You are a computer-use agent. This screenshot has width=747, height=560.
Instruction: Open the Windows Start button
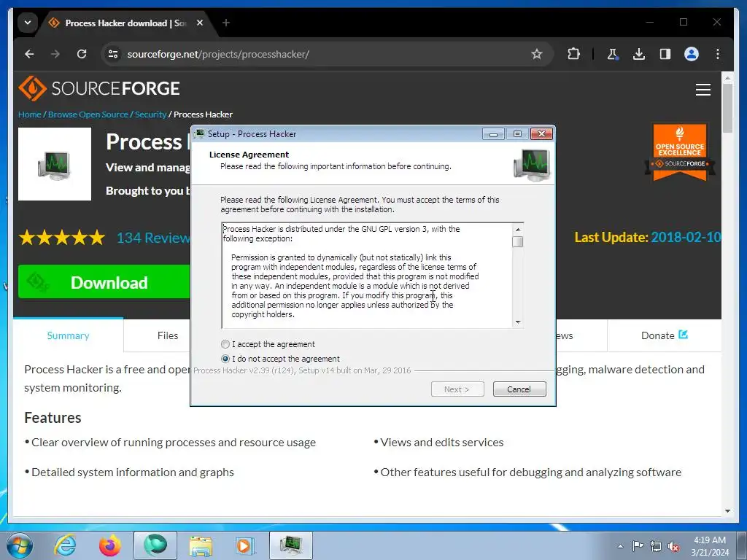[x=20, y=545]
